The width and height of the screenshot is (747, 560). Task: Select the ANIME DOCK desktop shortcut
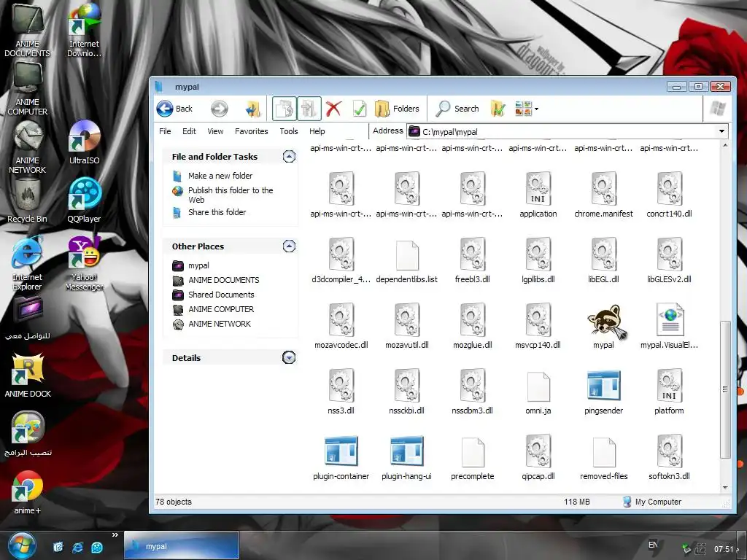tap(28, 376)
